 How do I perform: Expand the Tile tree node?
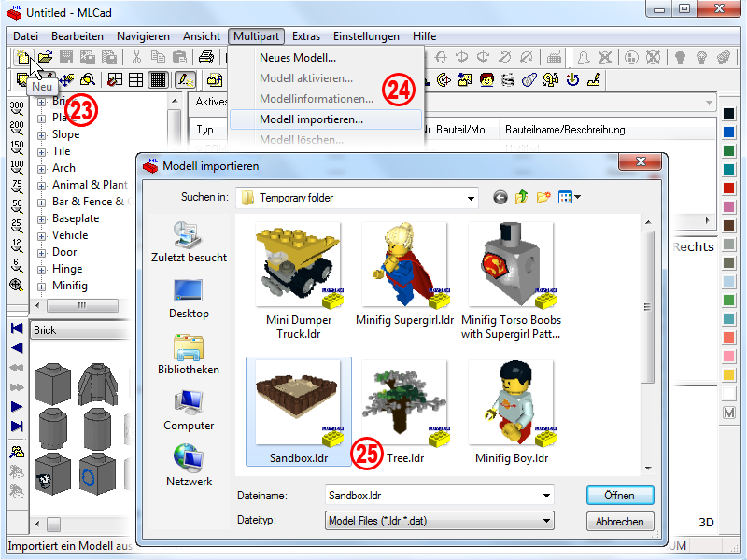tap(41, 152)
